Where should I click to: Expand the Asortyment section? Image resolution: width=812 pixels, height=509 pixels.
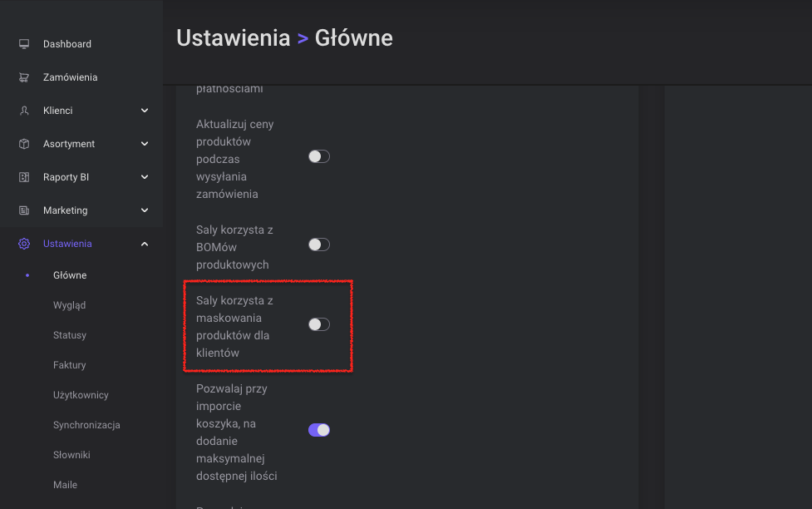coord(144,143)
